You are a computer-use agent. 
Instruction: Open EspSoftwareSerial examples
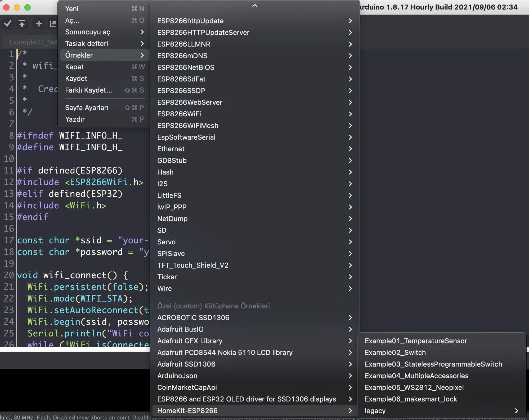255,137
